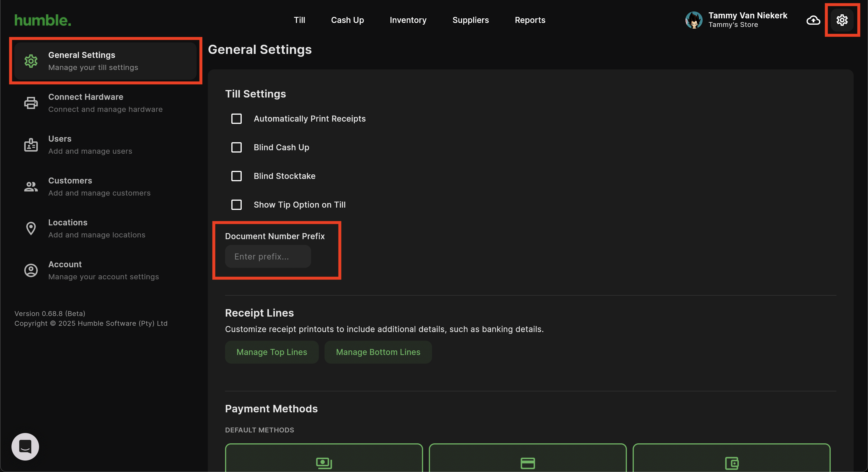This screenshot has height=472, width=868.
Task: Click the 'Customize receipt printouts' description text
Action: tap(384, 329)
